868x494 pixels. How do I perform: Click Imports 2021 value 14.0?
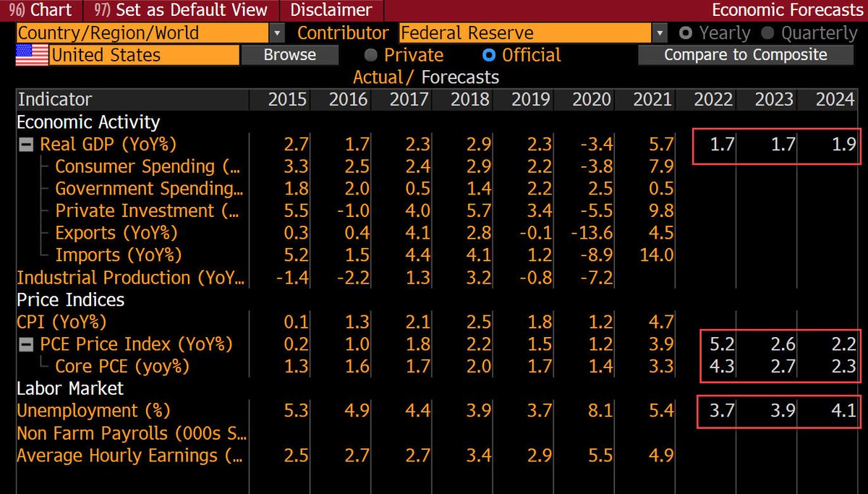click(x=657, y=255)
